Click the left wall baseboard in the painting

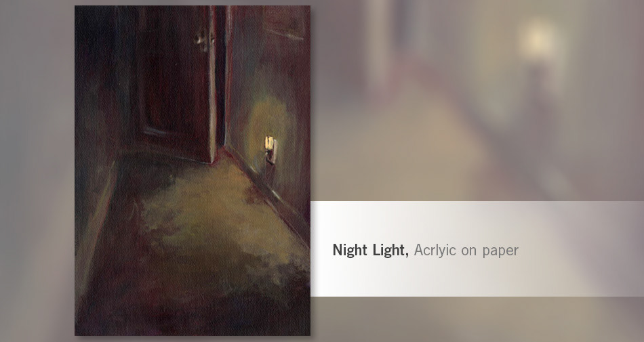(96, 226)
